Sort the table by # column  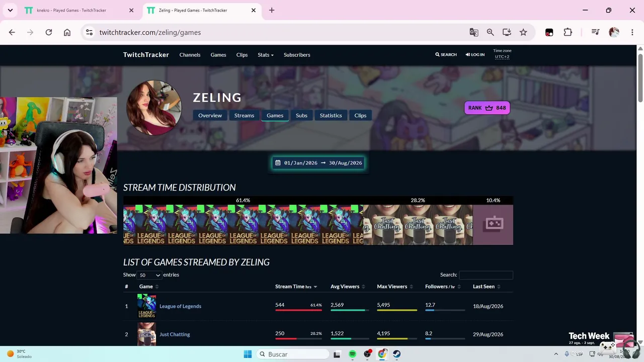tap(126, 287)
